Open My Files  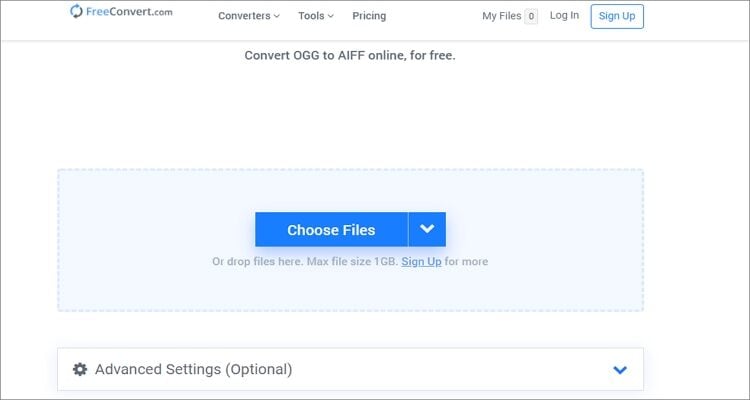(x=501, y=16)
